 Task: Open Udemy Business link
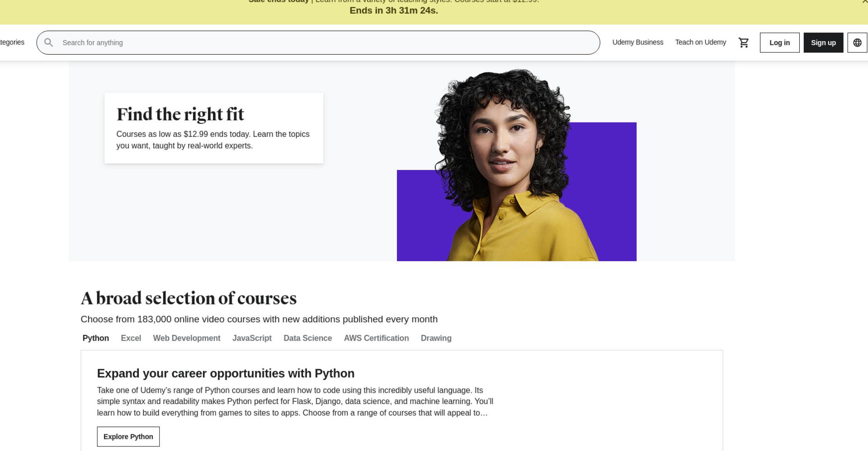pos(638,42)
